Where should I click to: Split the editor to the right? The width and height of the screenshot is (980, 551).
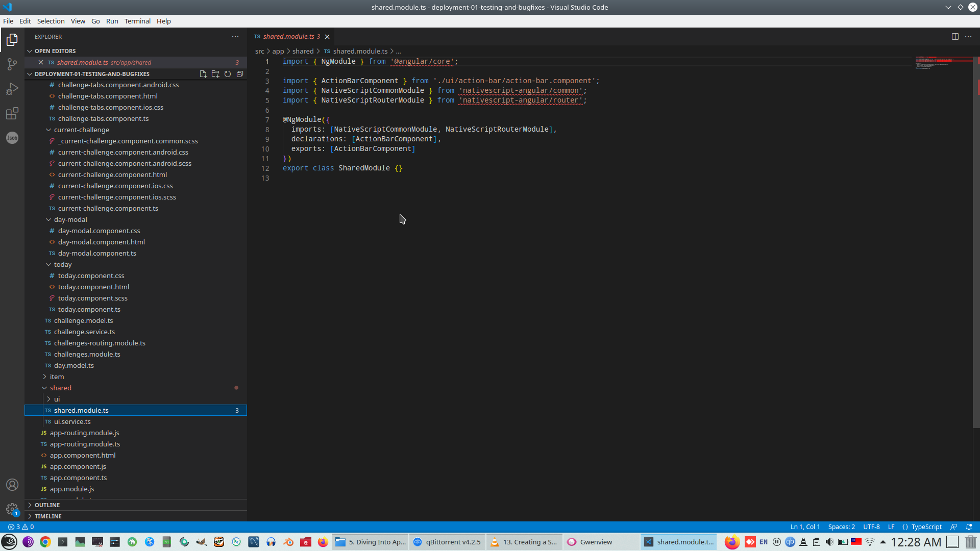955,37
